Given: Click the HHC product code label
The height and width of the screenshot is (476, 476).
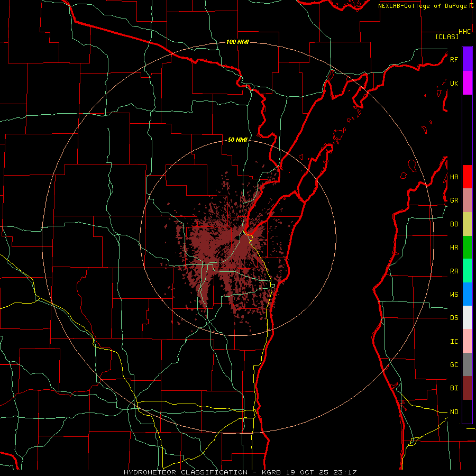Looking at the screenshot, I should tap(465, 32).
